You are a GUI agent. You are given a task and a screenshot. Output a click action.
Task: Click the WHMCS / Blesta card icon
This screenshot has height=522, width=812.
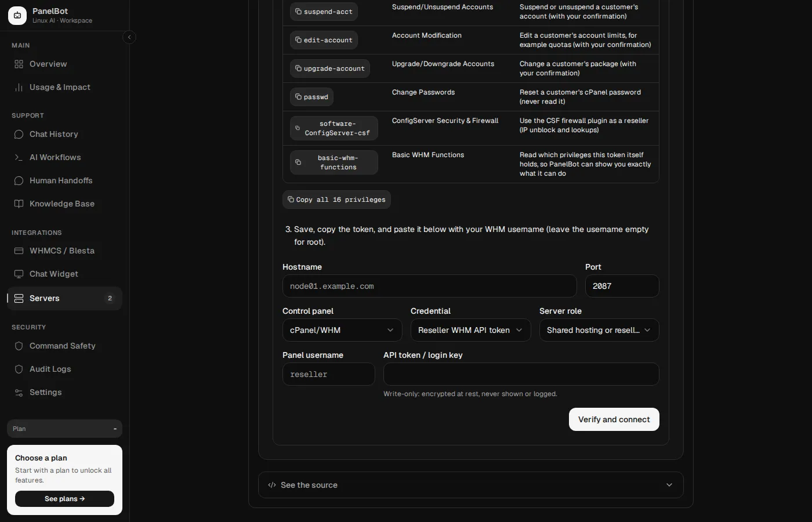(x=19, y=251)
